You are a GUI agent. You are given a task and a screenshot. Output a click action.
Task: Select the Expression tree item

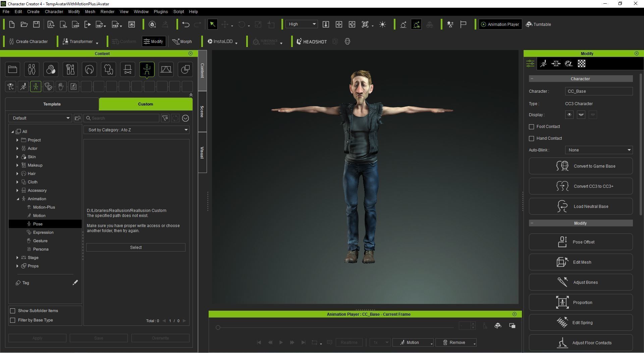43,232
